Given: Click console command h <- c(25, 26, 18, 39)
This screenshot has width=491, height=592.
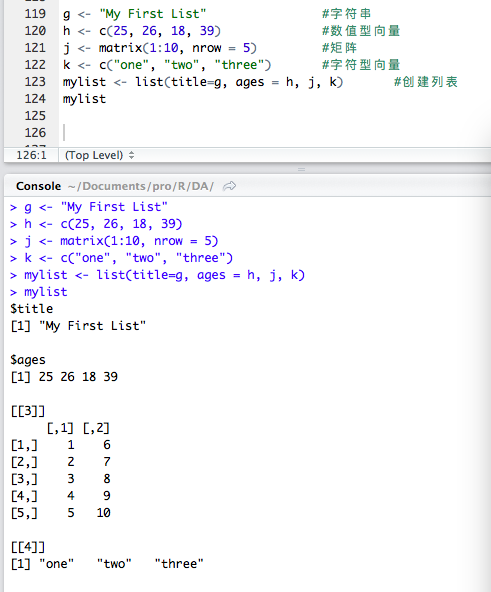Looking at the screenshot, I should (x=103, y=224).
